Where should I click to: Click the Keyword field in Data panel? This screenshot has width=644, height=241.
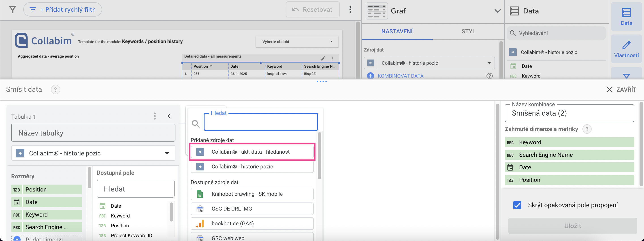[x=531, y=76]
